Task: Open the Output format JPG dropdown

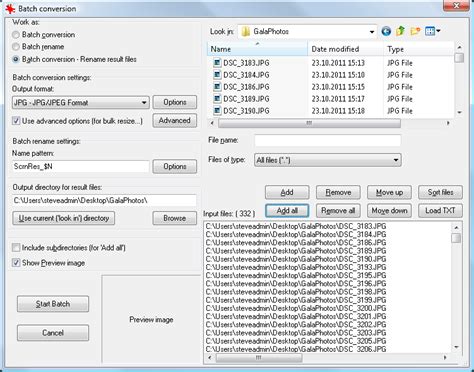Action: [x=81, y=102]
